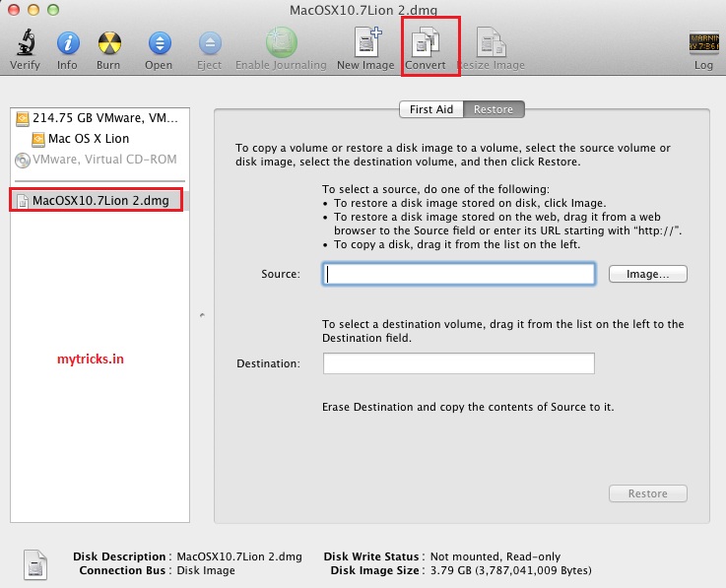
Task: Click the Eject toolbar icon
Action: (210, 43)
